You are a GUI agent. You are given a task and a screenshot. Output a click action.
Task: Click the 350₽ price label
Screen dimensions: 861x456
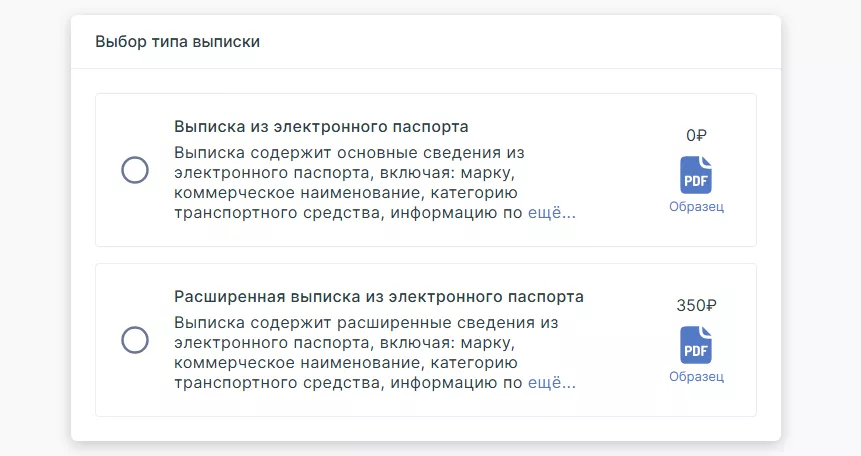click(x=696, y=305)
